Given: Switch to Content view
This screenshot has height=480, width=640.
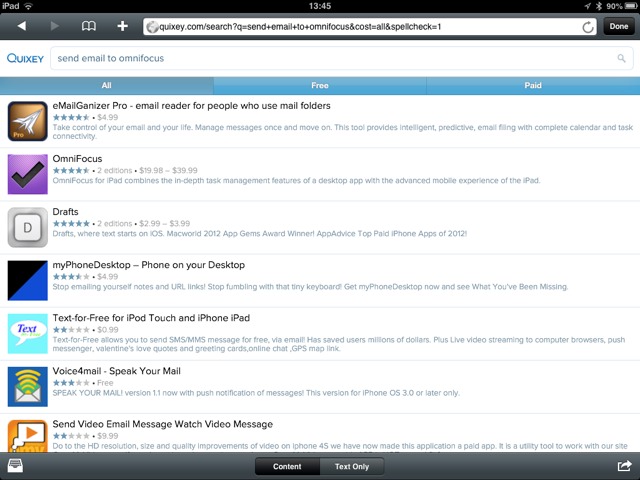Looking at the screenshot, I should [x=287, y=466].
